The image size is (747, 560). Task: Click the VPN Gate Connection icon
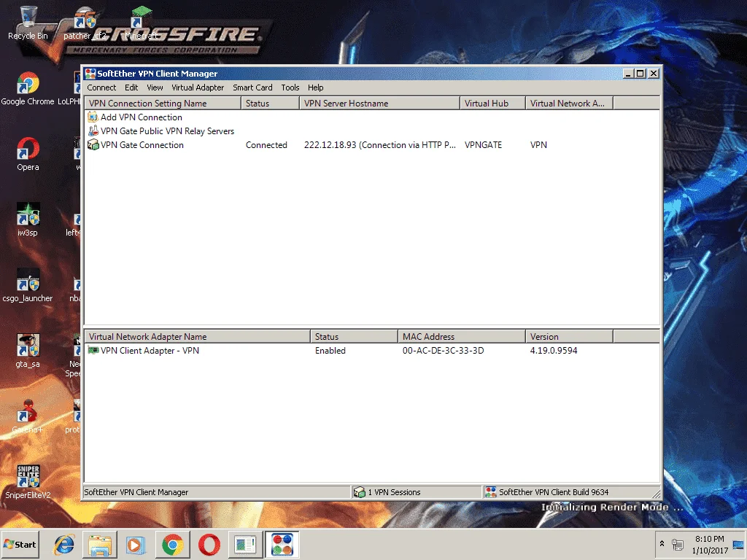(x=93, y=145)
